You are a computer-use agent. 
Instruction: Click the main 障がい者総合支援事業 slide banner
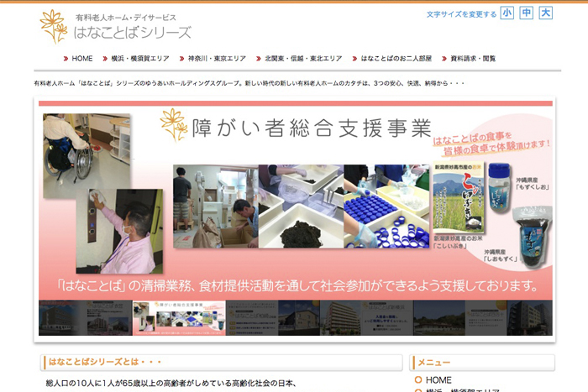tap(296, 200)
